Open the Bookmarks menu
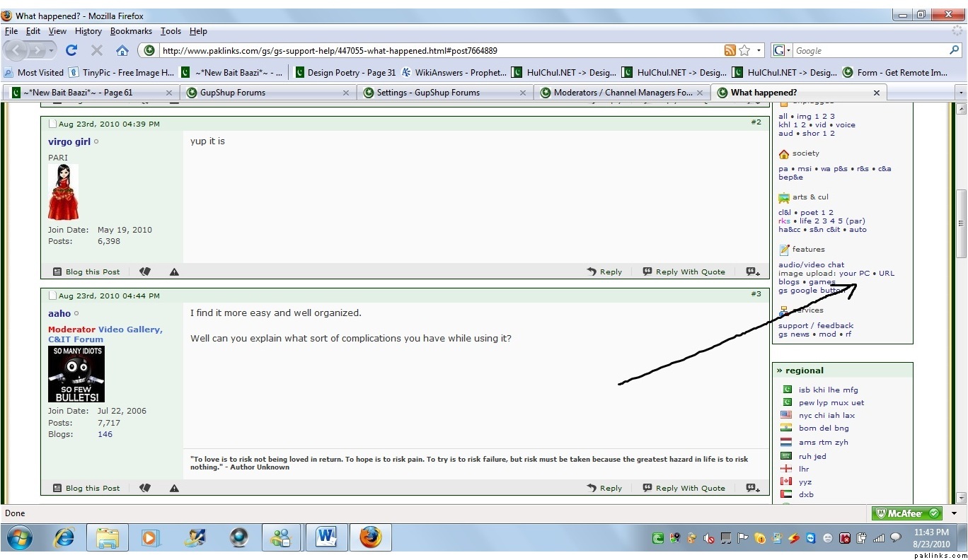This screenshot has height=560, width=968. (x=131, y=31)
